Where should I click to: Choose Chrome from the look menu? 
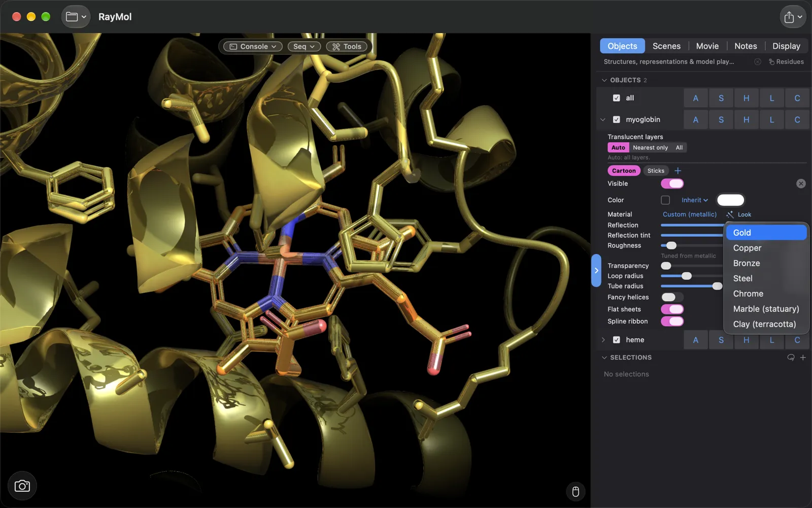766,294
